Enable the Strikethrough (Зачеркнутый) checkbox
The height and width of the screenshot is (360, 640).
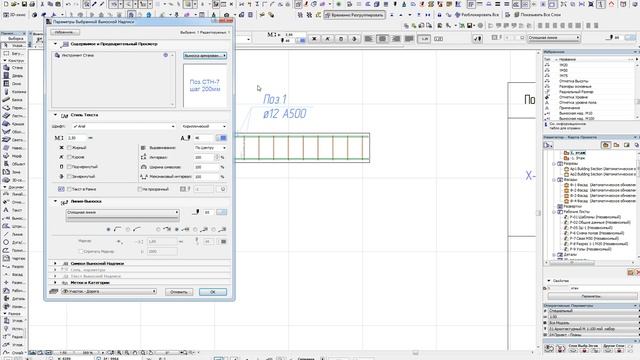click(69, 177)
